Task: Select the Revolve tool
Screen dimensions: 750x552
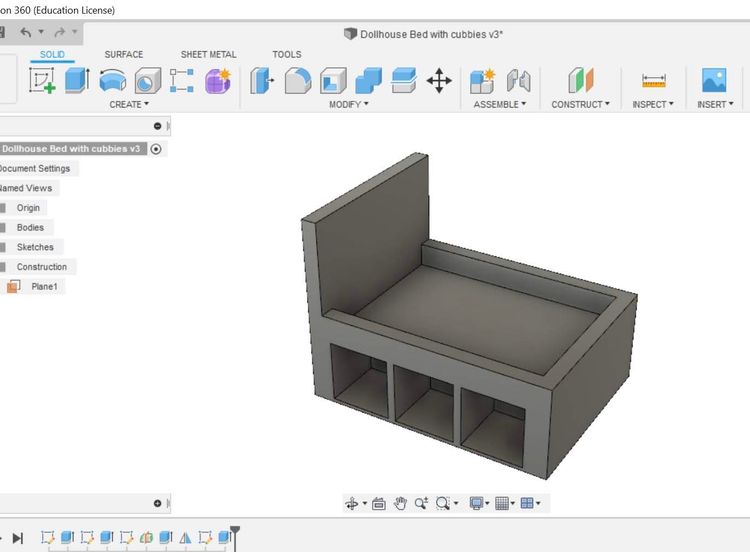Action: point(113,81)
